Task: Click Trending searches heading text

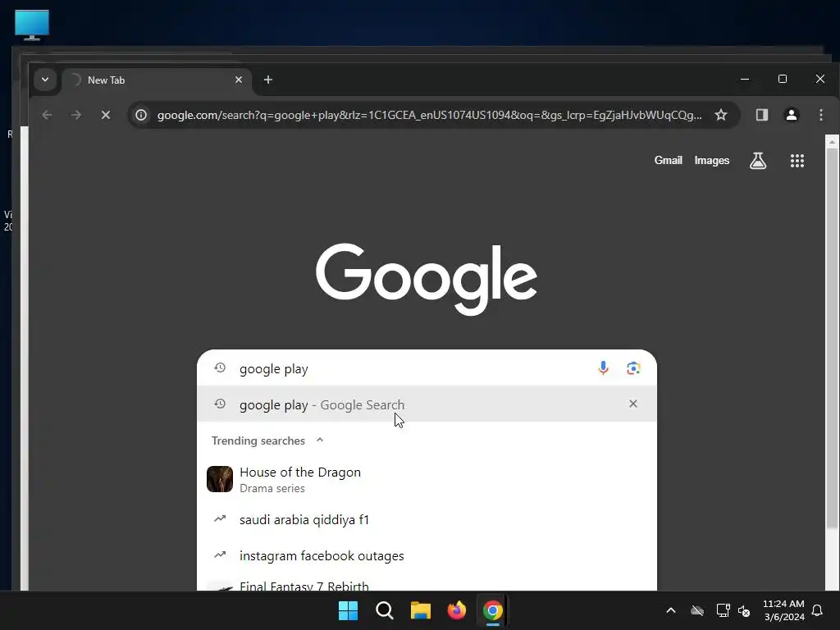Action: (x=258, y=441)
